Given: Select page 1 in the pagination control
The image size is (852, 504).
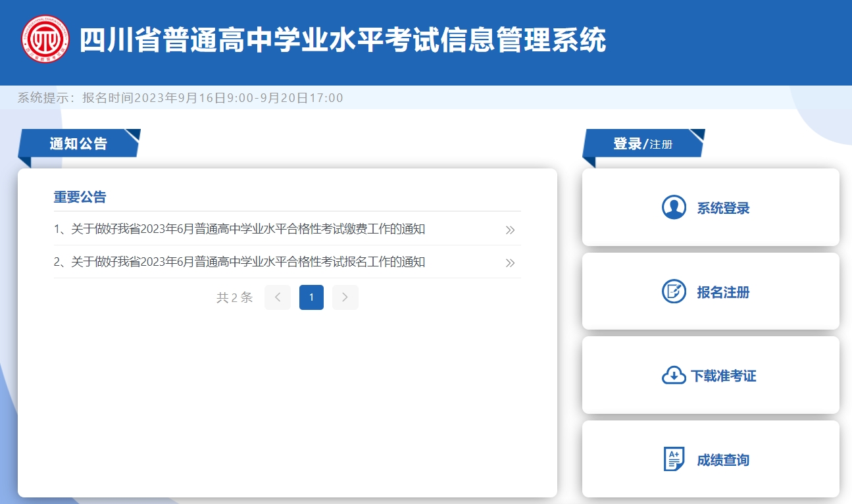Looking at the screenshot, I should point(311,297).
